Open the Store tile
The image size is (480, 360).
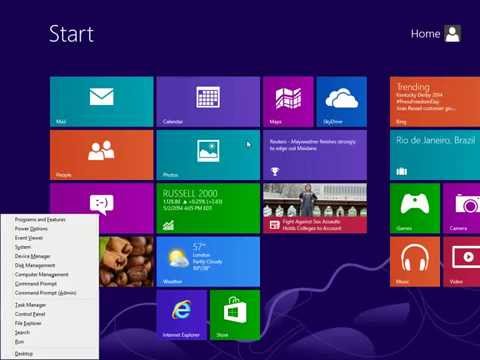(235, 315)
